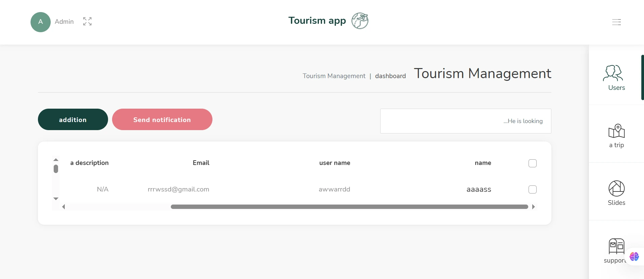Image resolution: width=644 pixels, height=279 pixels.
Task: Open the Users sidebar section
Action: 616,78
